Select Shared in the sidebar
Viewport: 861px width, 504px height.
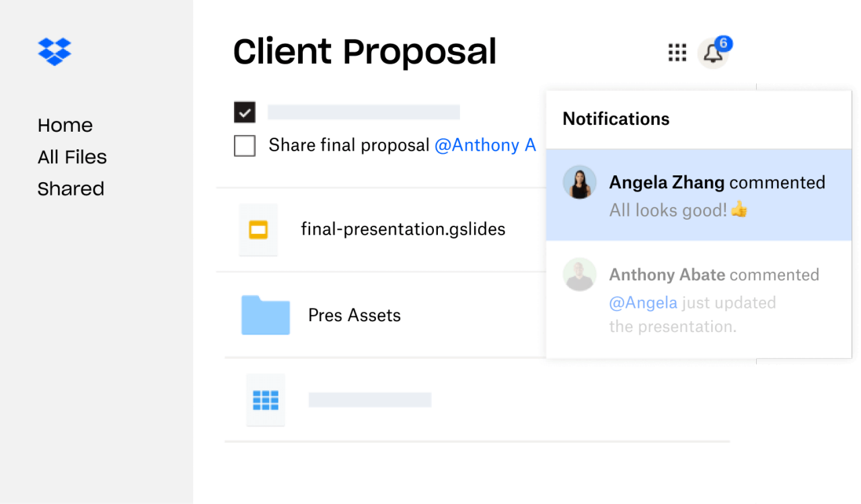[x=71, y=189]
